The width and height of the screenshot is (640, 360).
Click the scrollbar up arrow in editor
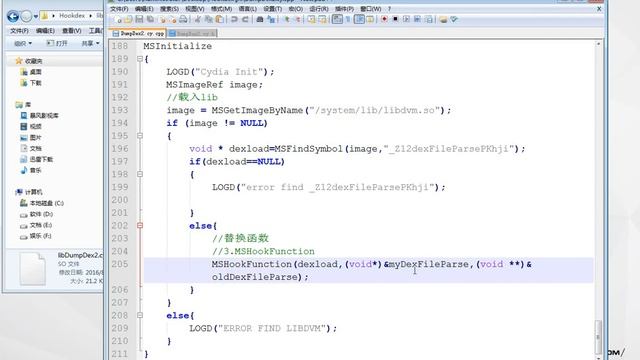[598, 43]
